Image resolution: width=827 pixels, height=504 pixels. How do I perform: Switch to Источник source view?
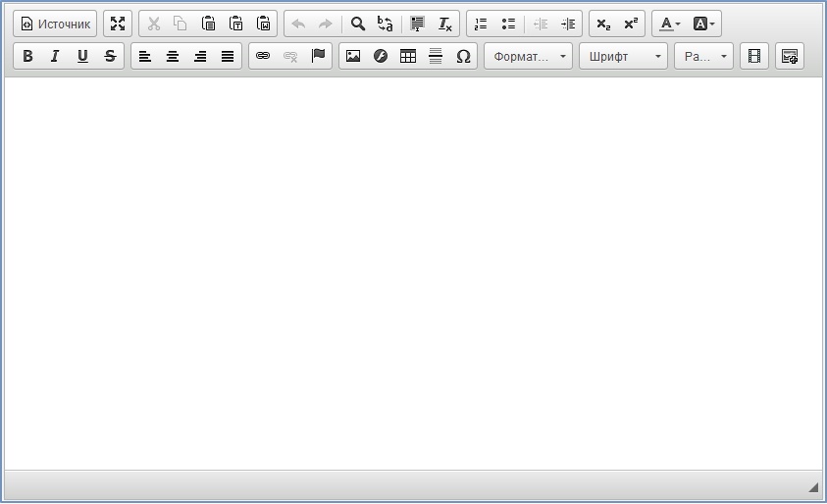point(55,24)
